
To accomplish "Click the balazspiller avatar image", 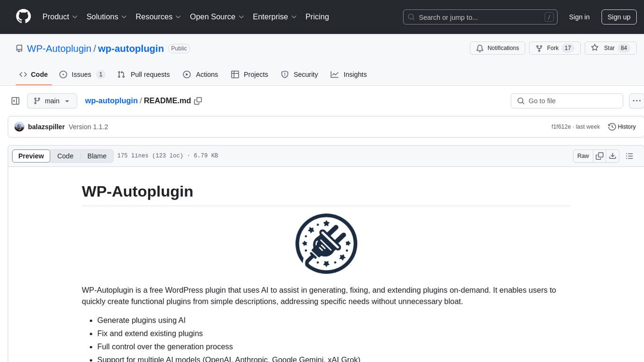I will (x=19, y=127).
